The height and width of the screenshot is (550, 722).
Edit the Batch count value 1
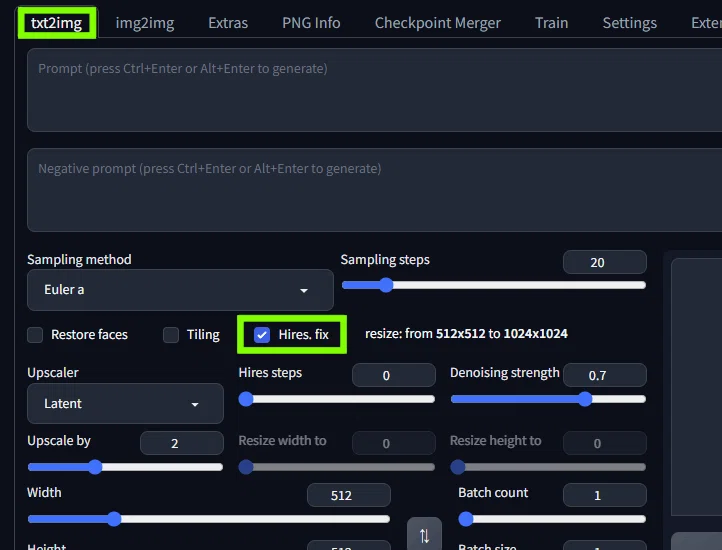[x=605, y=495]
